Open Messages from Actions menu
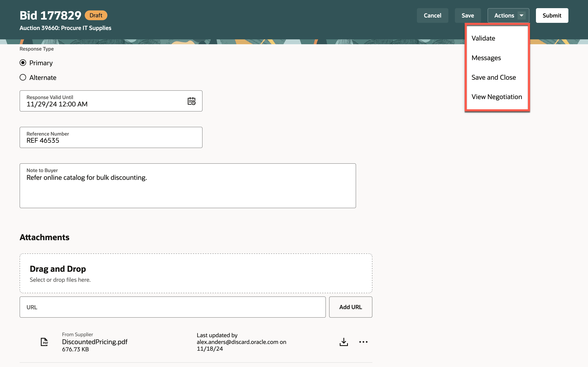Image resolution: width=588 pixels, height=367 pixels. point(486,58)
